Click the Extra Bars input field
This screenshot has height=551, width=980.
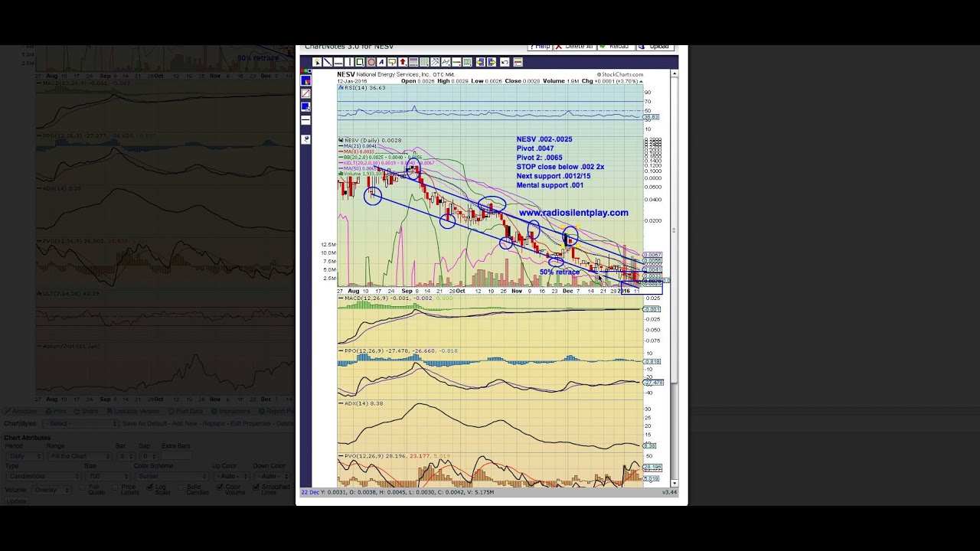tap(177, 455)
